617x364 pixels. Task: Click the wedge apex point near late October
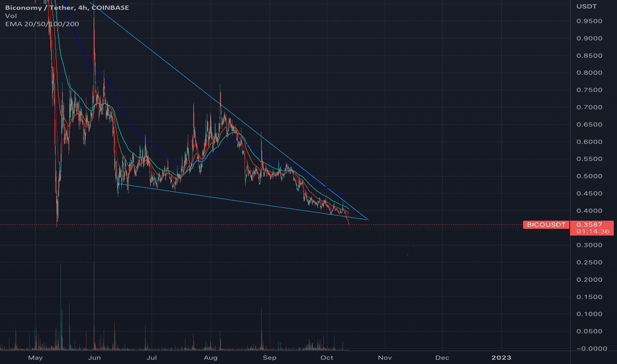point(368,220)
